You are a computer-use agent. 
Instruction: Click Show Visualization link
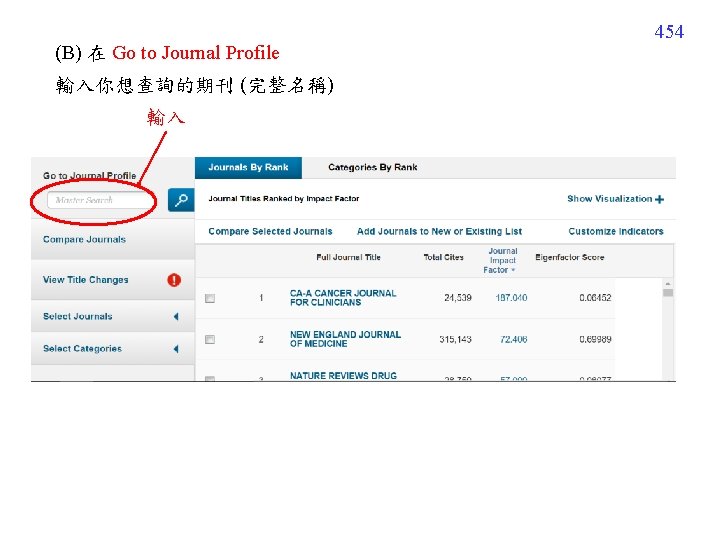pyautogui.click(x=609, y=199)
